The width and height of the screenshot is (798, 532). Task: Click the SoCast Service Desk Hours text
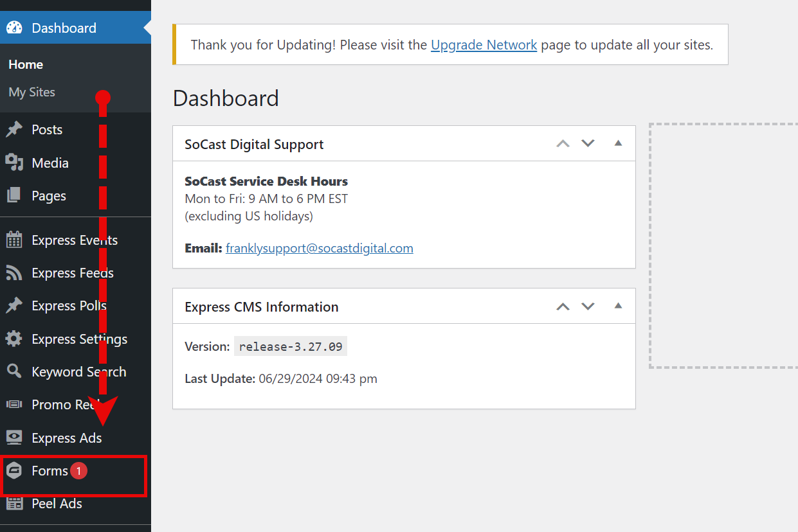click(266, 181)
